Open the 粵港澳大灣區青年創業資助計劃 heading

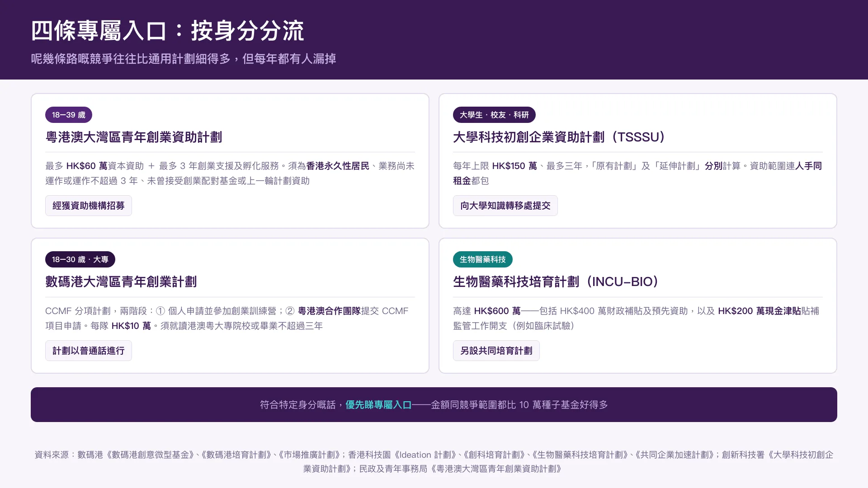pos(134,137)
